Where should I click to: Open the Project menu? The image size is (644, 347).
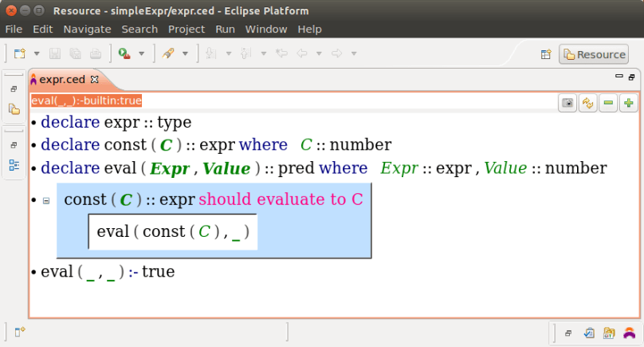[x=187, y=29]
